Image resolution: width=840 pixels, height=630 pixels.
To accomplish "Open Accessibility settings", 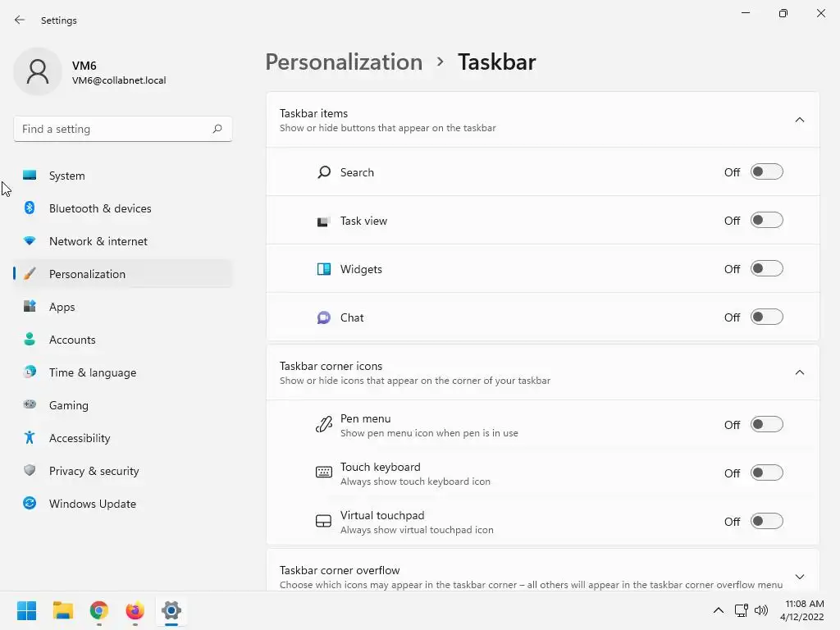I will [x=123, y=438].
